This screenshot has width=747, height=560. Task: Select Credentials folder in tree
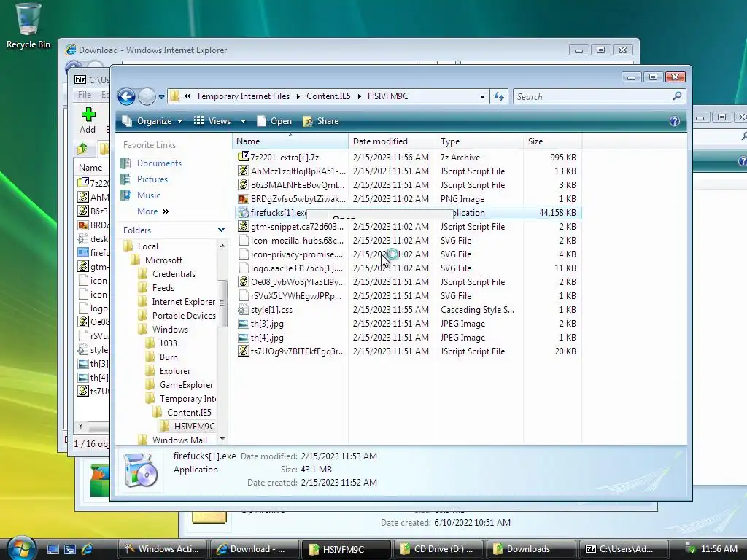(174, 274)
